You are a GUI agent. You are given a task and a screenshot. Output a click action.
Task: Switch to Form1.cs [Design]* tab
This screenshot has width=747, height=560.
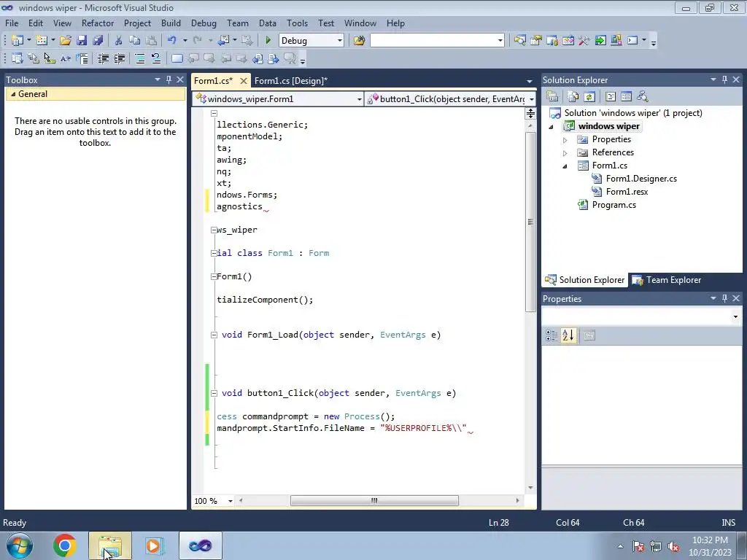[x=290, y=80]
